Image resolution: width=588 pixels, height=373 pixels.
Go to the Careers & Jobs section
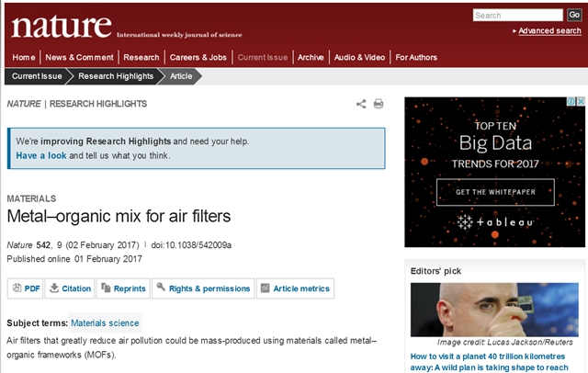point(199,57)
